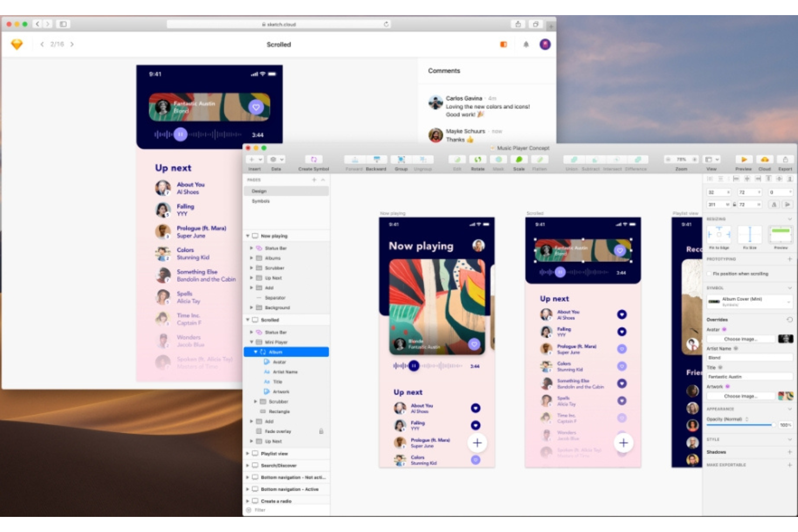Click the Export share icon
Image resolution: width=798 pixels, height=532 pixels.
(785, 160)
